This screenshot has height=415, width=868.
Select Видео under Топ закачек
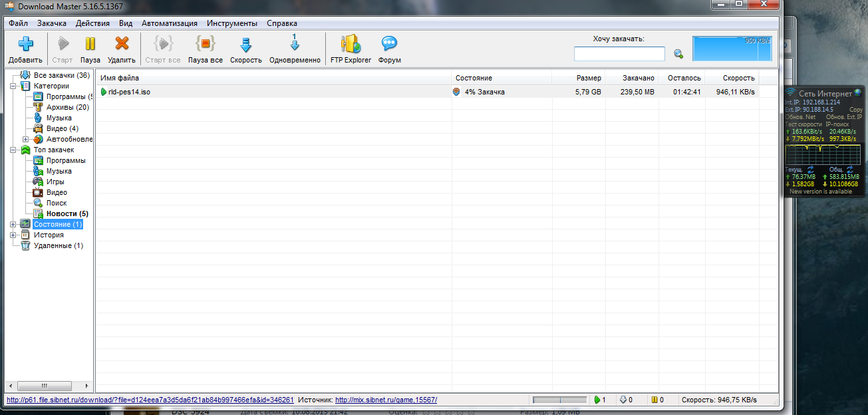57,192
